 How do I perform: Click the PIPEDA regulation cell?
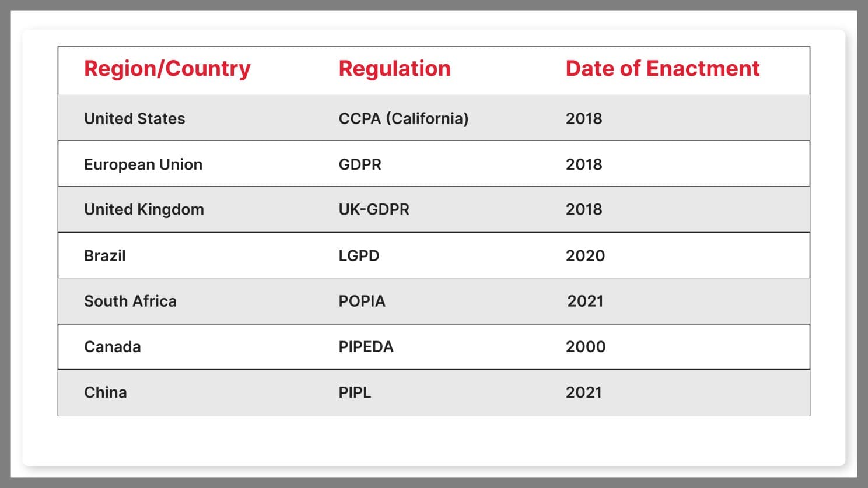[x=366, y=347]
